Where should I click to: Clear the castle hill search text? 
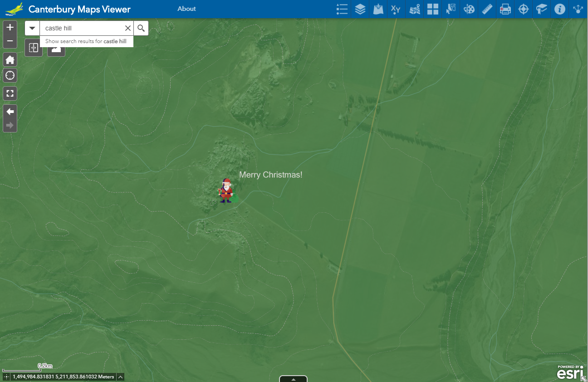(128, 28)
